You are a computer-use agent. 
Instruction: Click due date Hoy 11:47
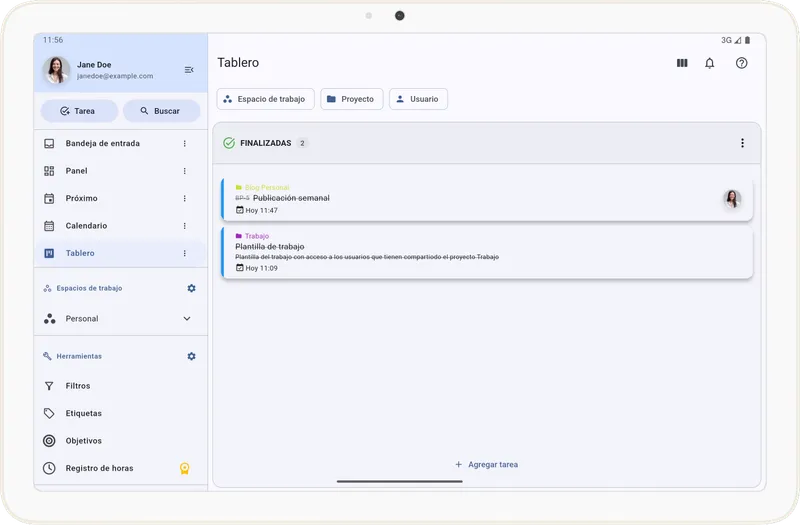pyautogui.click(x=257, y=210)
